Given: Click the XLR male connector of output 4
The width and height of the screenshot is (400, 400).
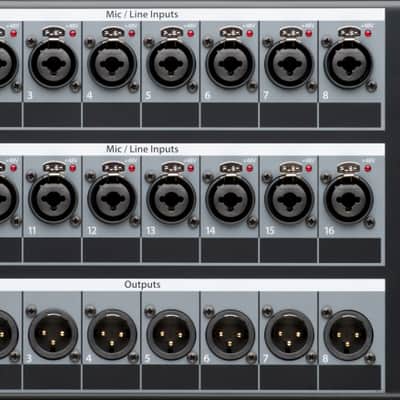Looking at the screenshot, I should pyautogui.click(x=112, y=334).
